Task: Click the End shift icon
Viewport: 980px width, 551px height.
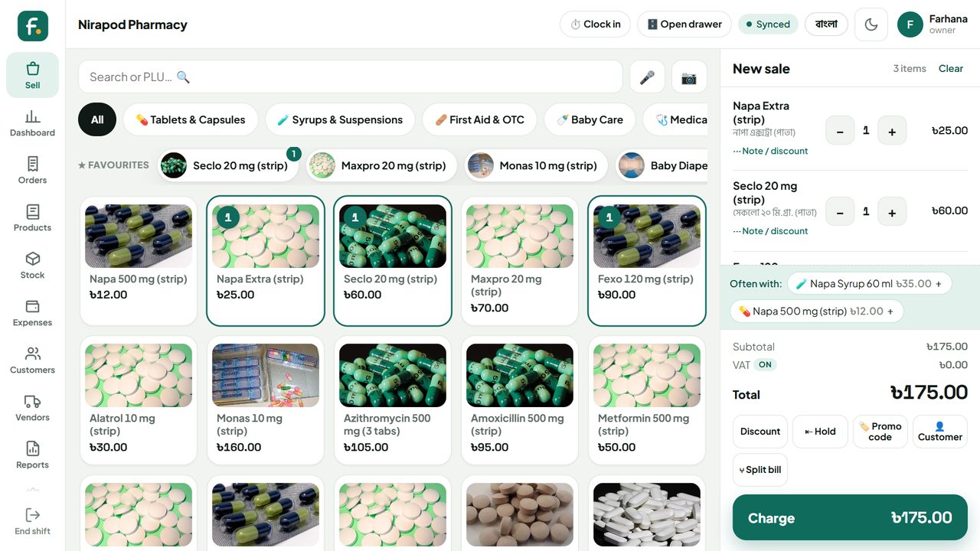Action: point(32,521)
